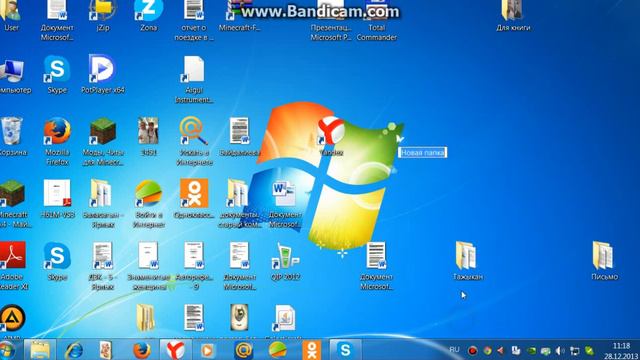Select the HSLM-VSB PDF file icon

click(57, 198)
